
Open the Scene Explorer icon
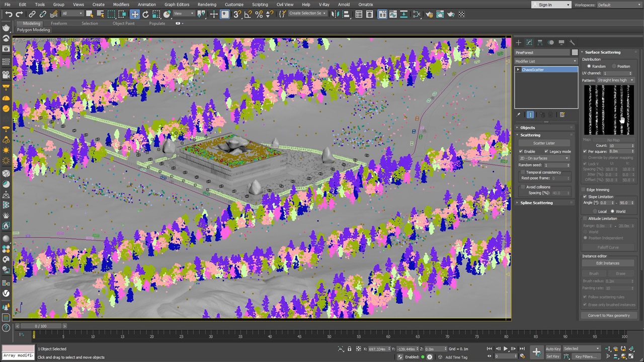pos(359,14)
